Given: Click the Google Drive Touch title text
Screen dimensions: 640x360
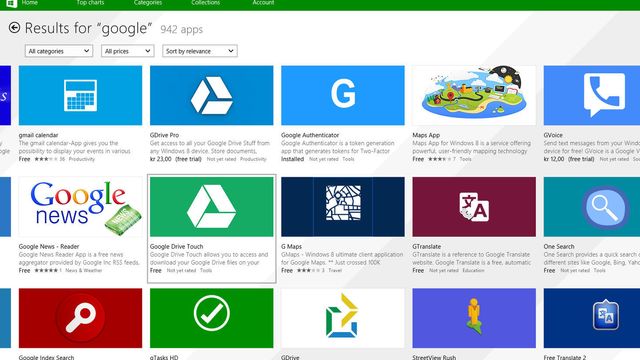Looking at the screenshot, I should click(176, 247).
